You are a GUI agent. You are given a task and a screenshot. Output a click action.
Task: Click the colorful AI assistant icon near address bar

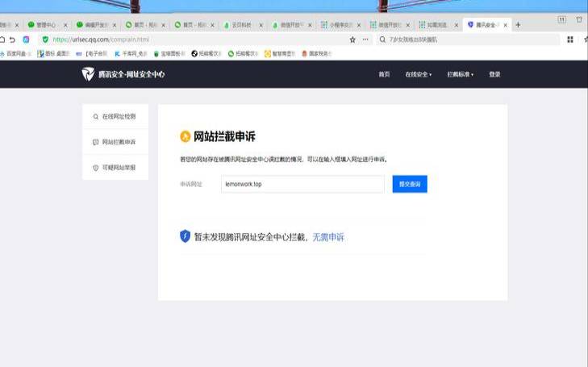pos(26,40)
